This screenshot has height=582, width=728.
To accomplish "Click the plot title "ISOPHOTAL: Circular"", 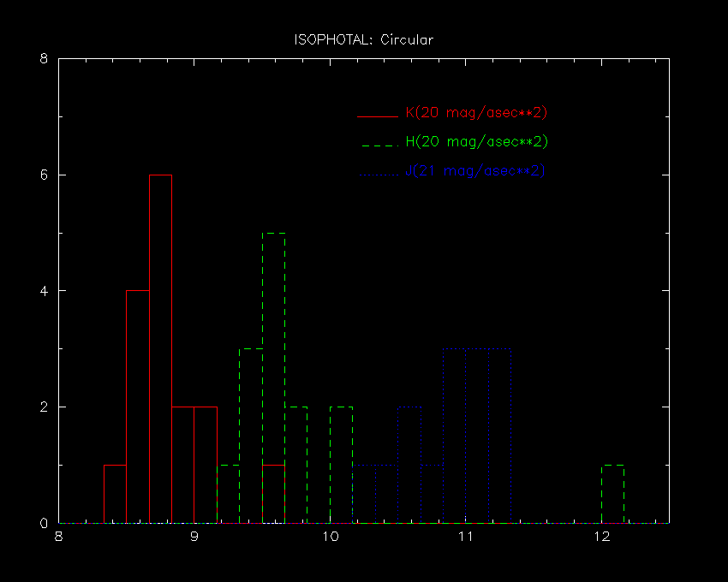I will 363,40.
